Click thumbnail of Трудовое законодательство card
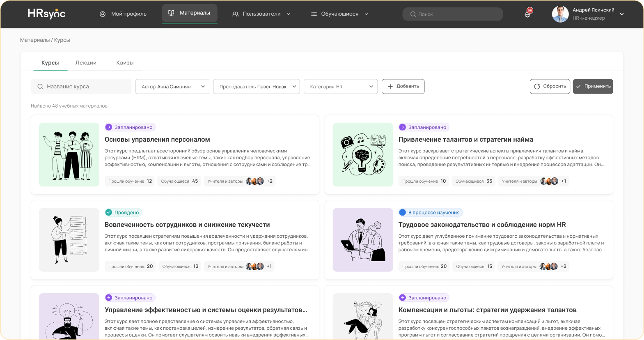Image resolution: width=644 pixels, height=340 pixels. click(363, 240)
